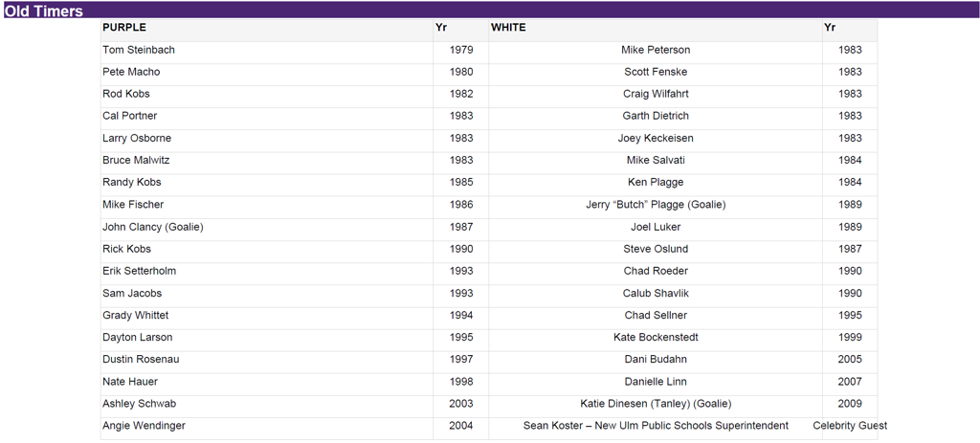Select the year 2009 cell
The image size is (980, 443).
[849, 404]
